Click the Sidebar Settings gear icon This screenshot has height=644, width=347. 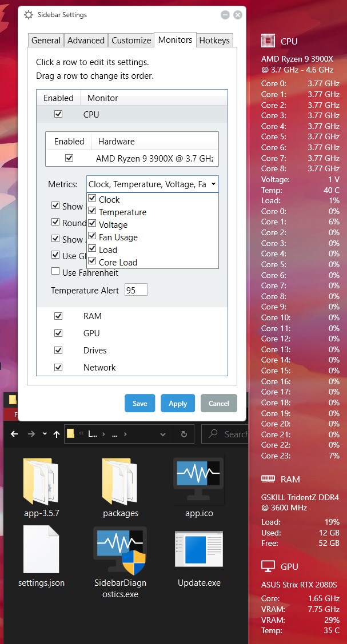pyautogui.click(x=29, y=15)
